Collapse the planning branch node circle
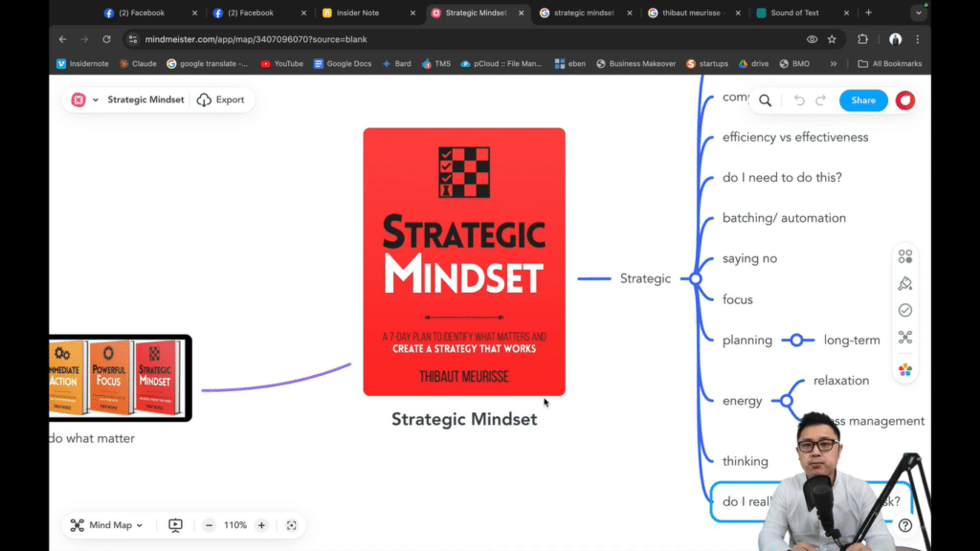Image resolution: width=980 pixels, height=551 pixels. (796, 341)
